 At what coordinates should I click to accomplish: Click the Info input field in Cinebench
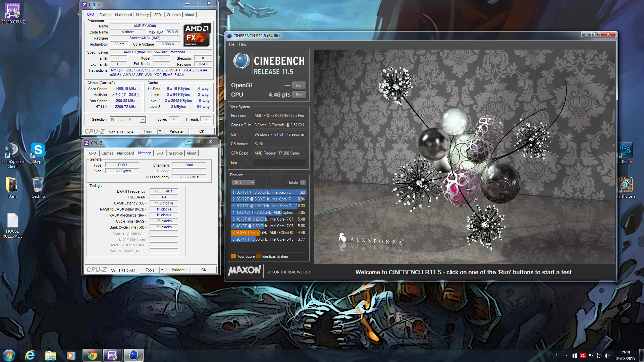pyautogui.click(x=279, y=163)
